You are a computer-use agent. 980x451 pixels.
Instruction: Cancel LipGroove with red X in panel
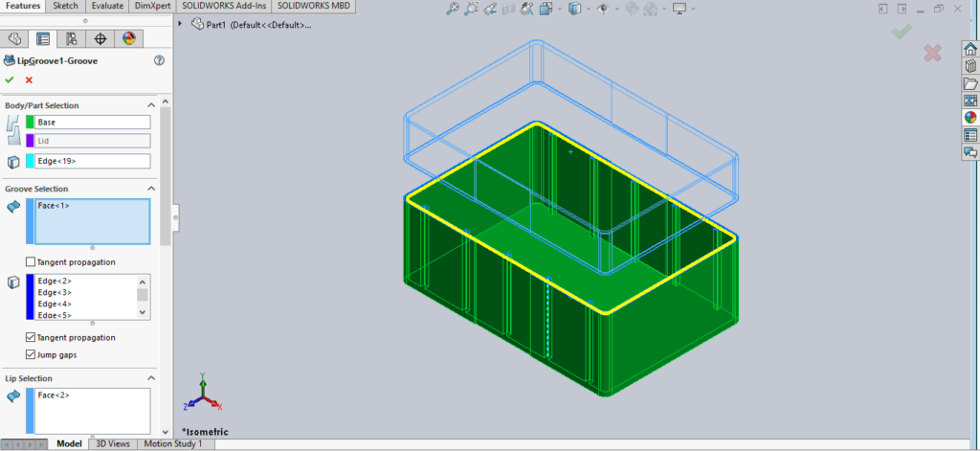[29, 80]
